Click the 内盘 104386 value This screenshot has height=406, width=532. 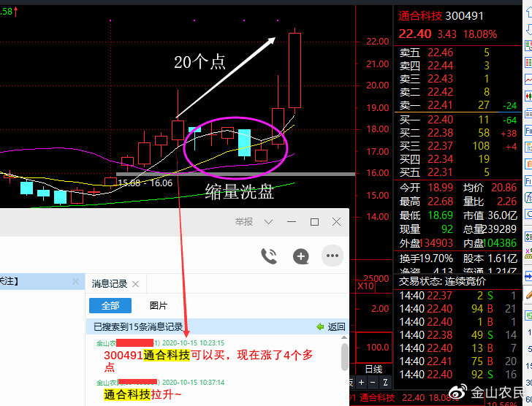click(500, 243)
